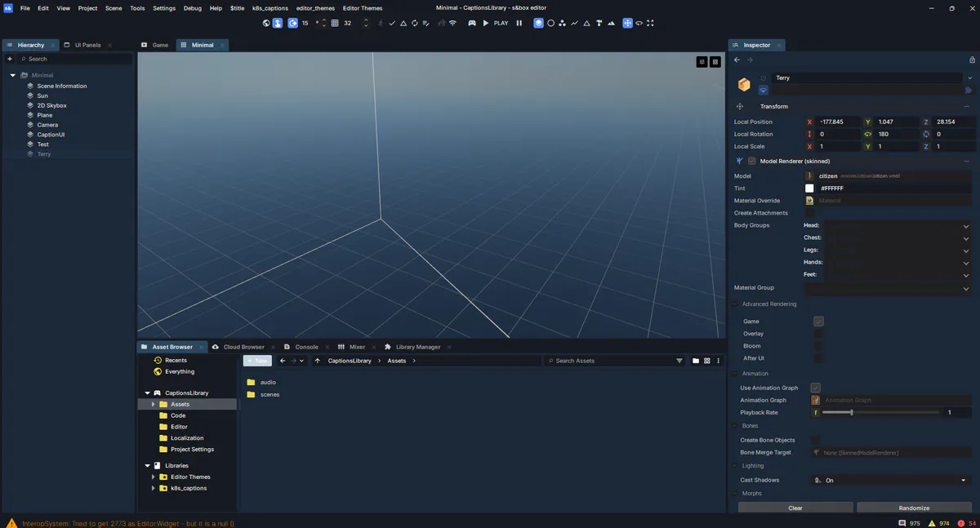This screenshot has height=528, width=980.
Task: Click the tags icon in Inspector
Action: click(969, 90)
